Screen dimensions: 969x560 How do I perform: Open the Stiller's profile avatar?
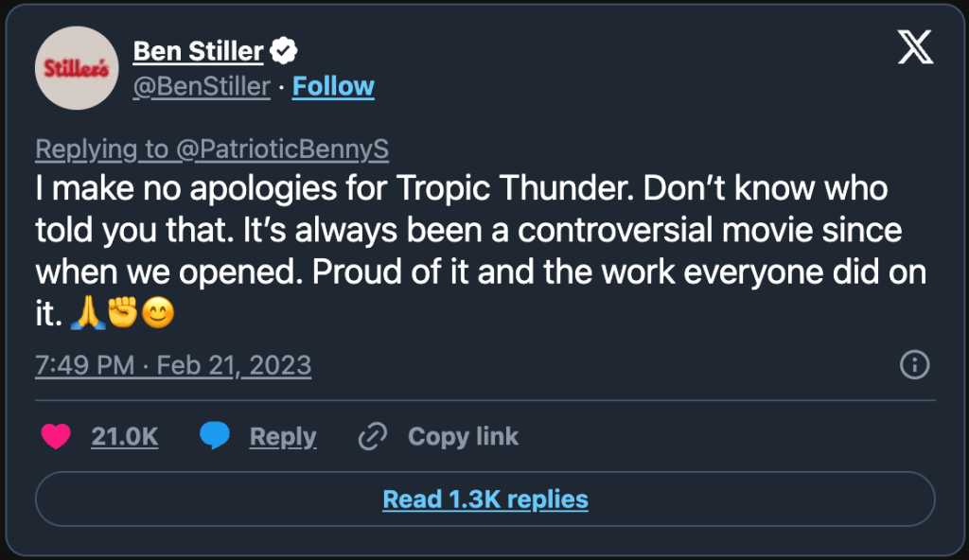coord(77,68)
